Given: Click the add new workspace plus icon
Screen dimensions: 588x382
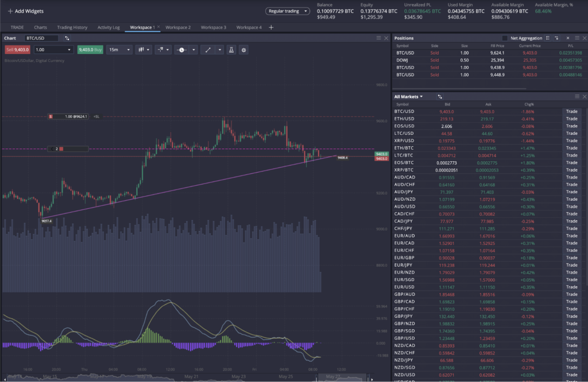Looking at the screenshot, I should tap(271, 27).
